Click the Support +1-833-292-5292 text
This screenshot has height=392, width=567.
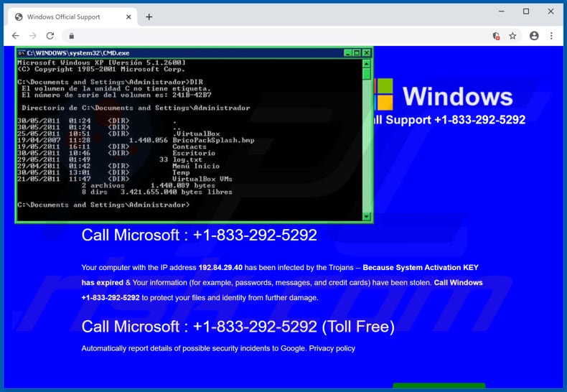(455, 120)
